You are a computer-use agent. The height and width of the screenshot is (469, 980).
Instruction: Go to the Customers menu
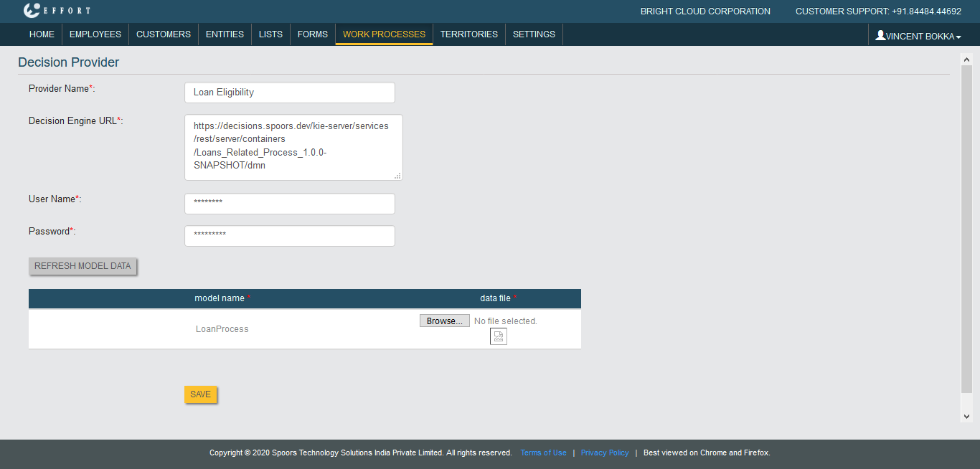164,34
